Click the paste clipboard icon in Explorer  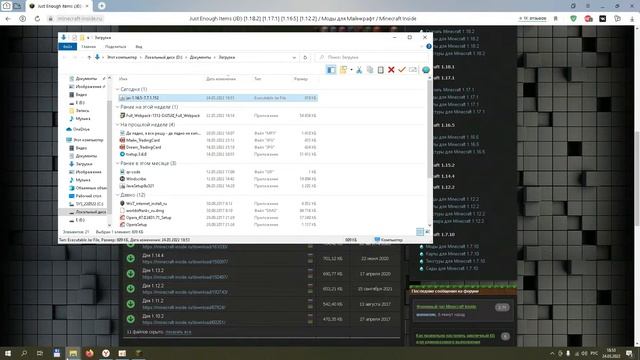click(x=380, y=70)
